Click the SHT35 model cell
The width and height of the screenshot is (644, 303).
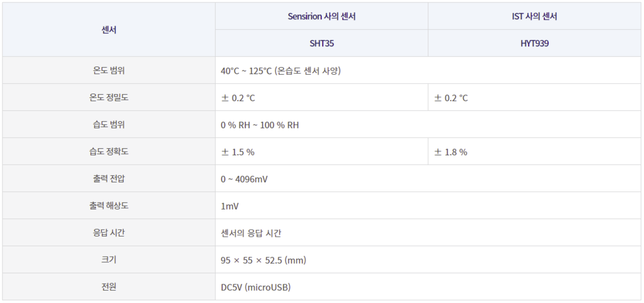click(321, 44)
